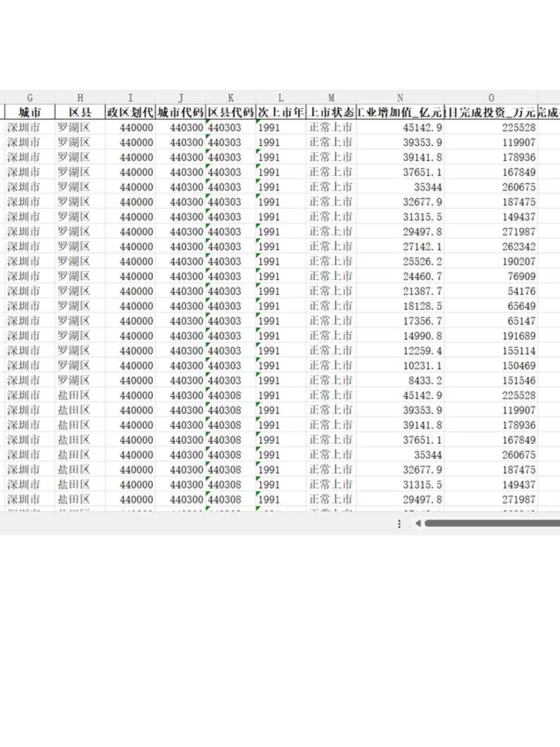Select the cell with value 262342
560x747 pixels.
tap(492, 247)
